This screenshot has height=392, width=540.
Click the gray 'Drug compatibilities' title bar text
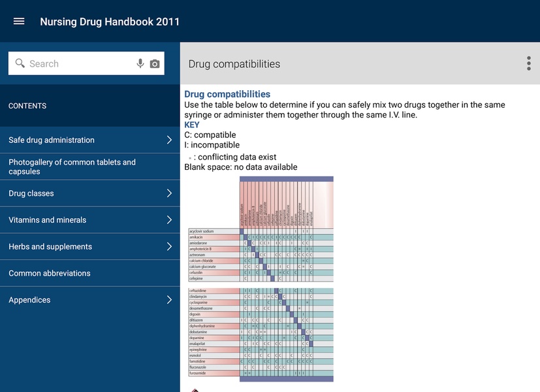[x=234, y=64]
